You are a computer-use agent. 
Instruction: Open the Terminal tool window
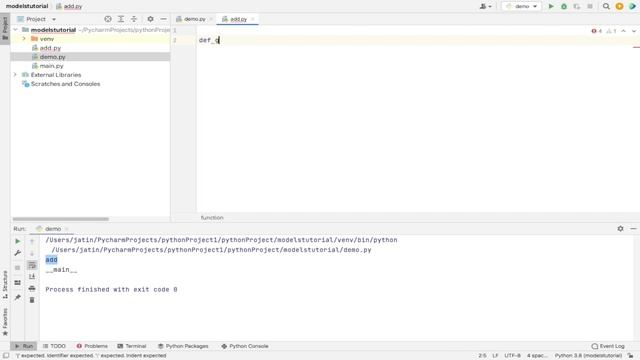coord(132,346)
